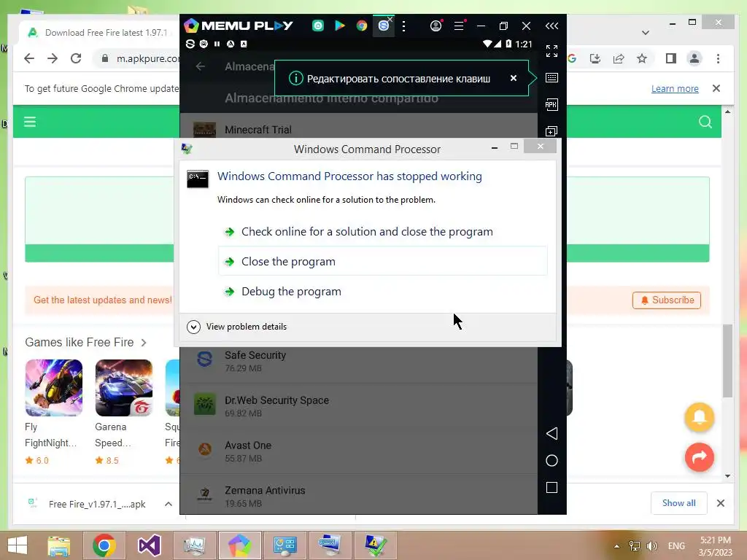Click Chrome back arrow
Viewport: 747px width, 560px height.
pos(29,58)
